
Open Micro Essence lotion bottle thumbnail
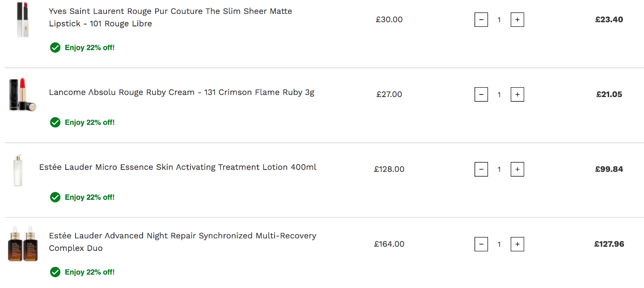[x=18, y=169]
